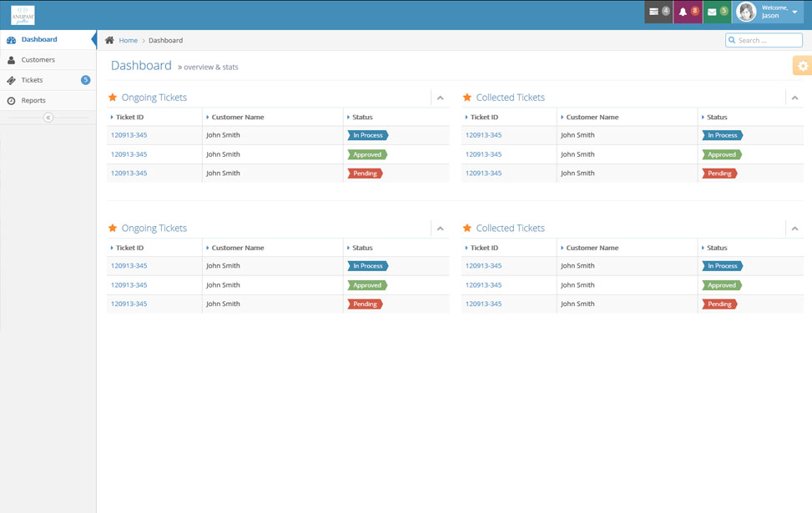Collapse the bottom-right Collected Tickets panel

[x=794, y=229]
